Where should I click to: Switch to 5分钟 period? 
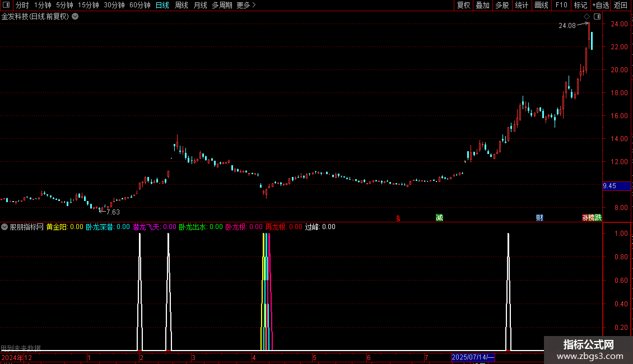click(64, 5)
